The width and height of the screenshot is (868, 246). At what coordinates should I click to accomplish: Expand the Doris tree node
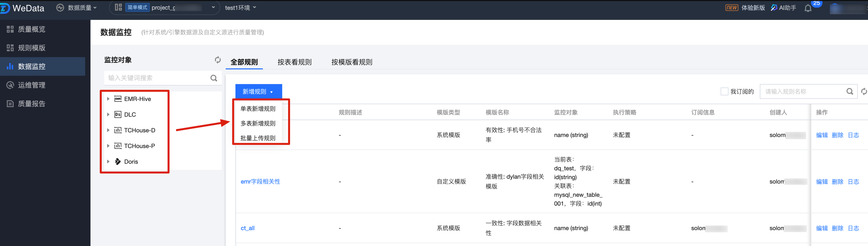[108, 162]
